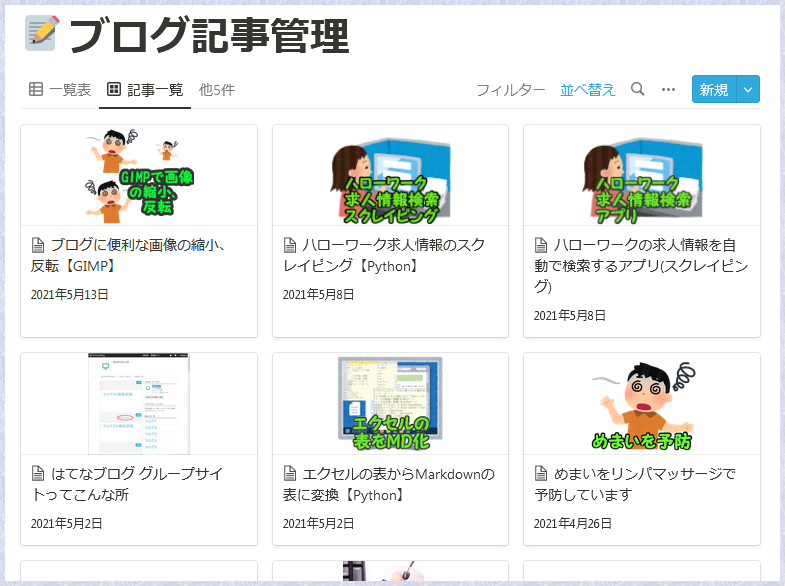Open めまいを予防 cover thumbnail
Viewport: 785px width, 586px height.
[642, 403]
